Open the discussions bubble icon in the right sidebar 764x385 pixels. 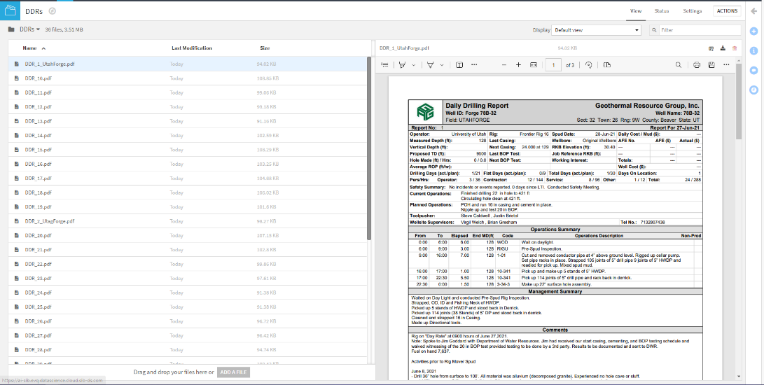point(754,70)
